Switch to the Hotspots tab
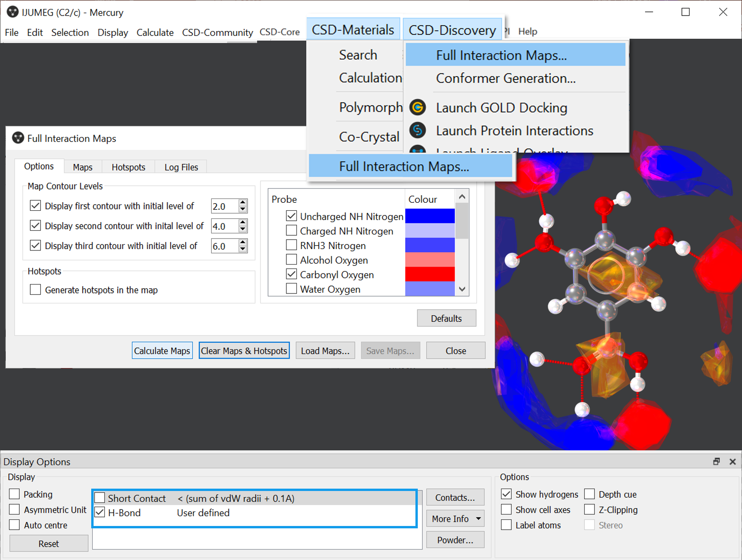The height and width of the screenshot is (560, 742). pos(128,167)
